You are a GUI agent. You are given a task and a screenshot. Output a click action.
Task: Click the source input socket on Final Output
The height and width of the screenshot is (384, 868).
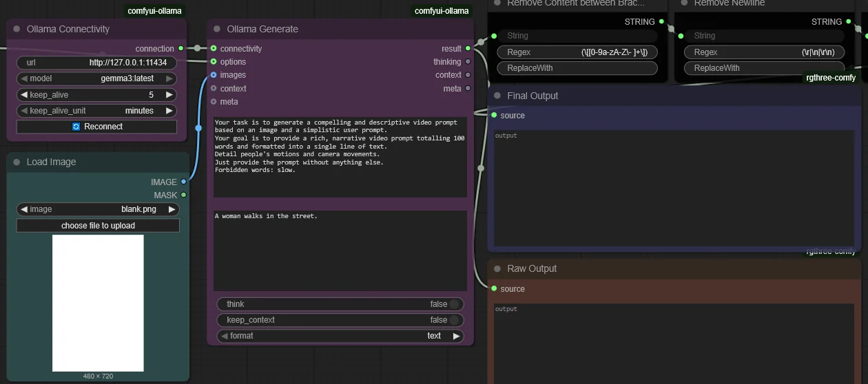pos(494,115)
